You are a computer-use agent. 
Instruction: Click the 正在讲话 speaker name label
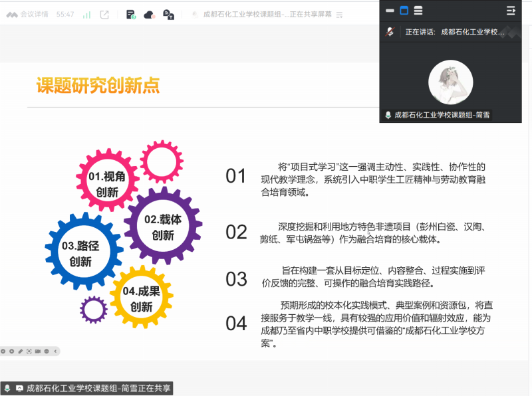(455, 32)
